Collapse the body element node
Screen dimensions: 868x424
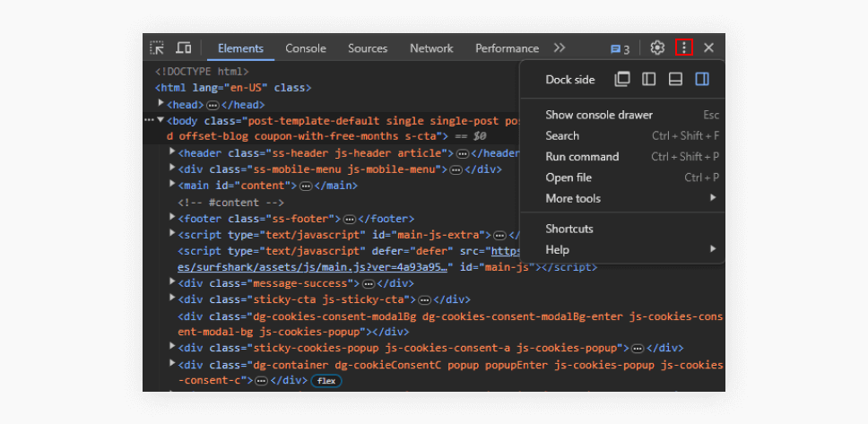161,119
